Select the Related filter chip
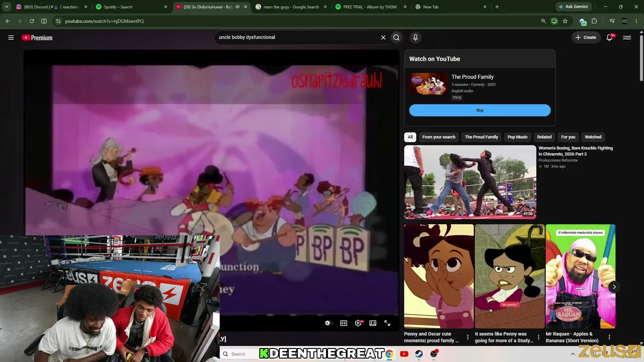Viewport: 644px width, 362px height. tap(544, 137)
